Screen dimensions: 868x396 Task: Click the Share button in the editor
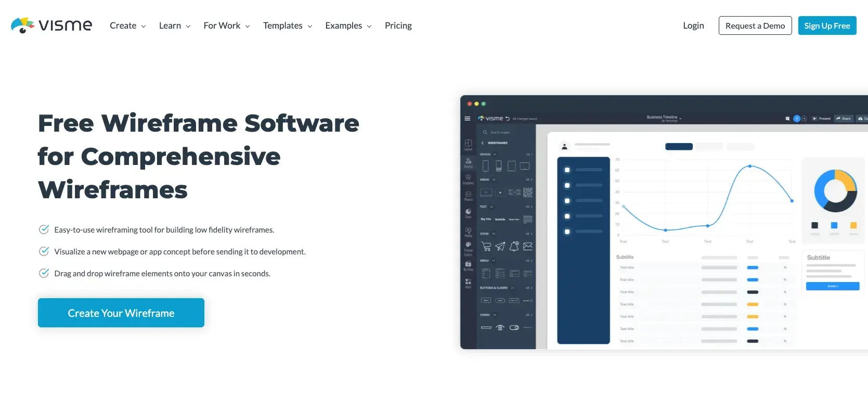(844, 119)
